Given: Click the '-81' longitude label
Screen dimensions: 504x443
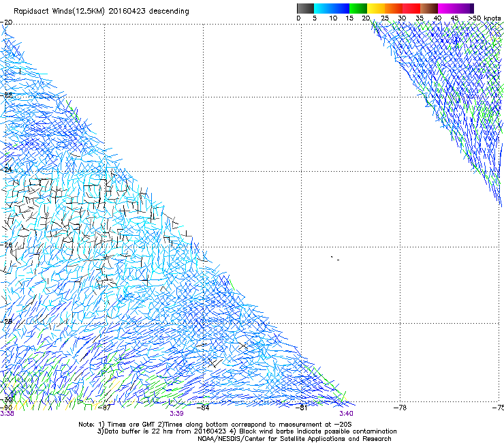Looking at the screenshot, I should (302, 408).
